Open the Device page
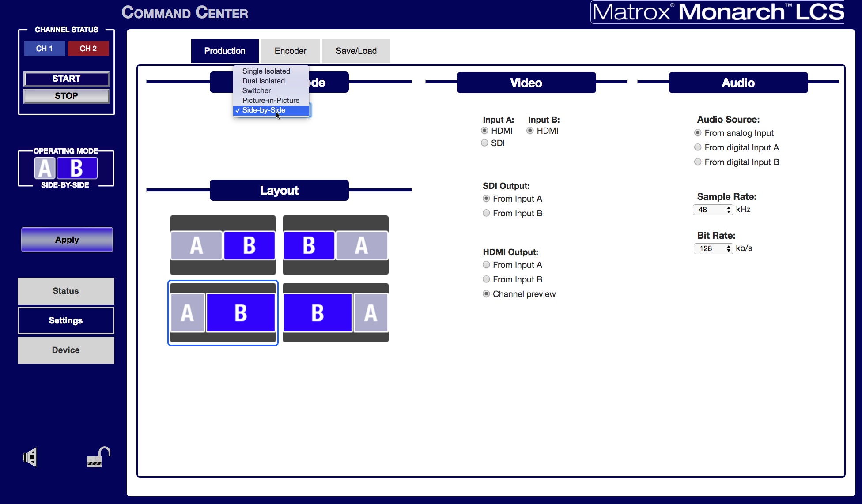This screenshot has height=504, width=862. pyautogui.click(x=66, y=350)
